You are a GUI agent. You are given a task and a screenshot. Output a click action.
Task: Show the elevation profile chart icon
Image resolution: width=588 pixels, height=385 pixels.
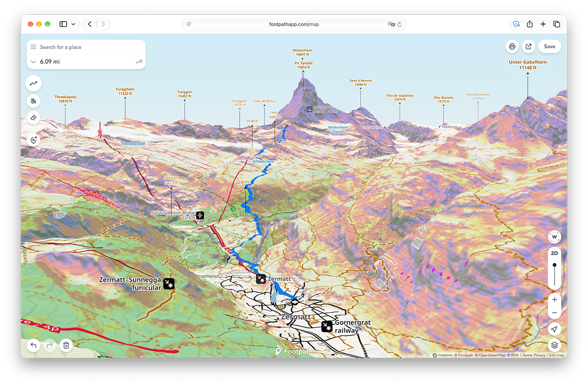(x=139, y=62)
